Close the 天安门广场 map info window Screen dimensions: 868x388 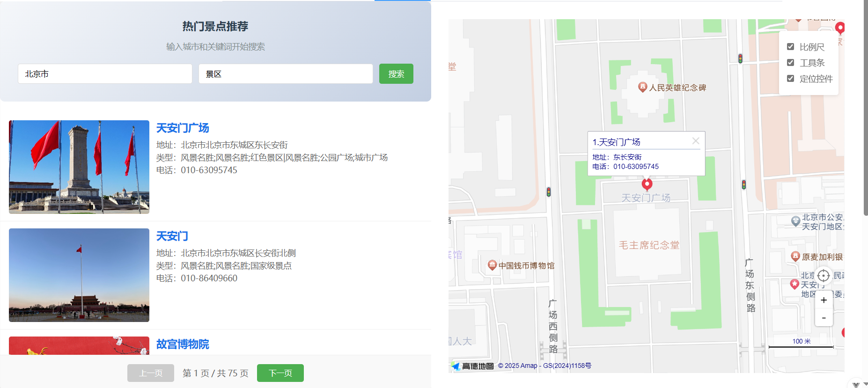click(x=696, y=141)
